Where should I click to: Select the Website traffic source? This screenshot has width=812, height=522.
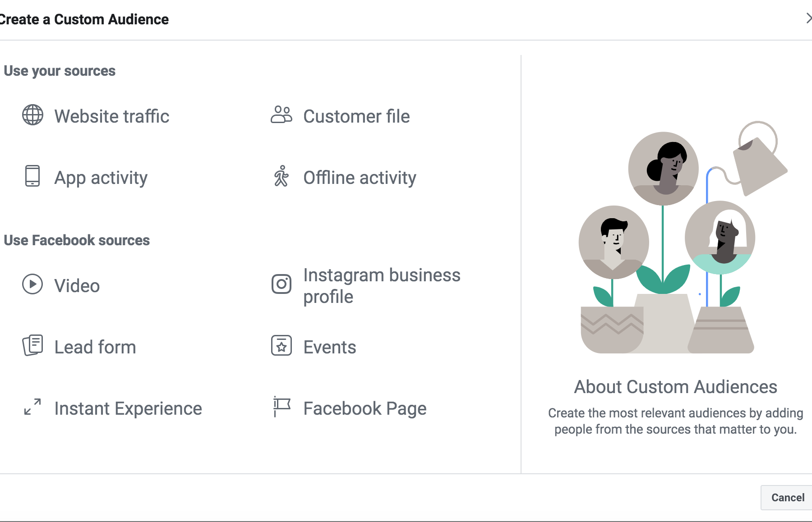click(x=111, y=116)
